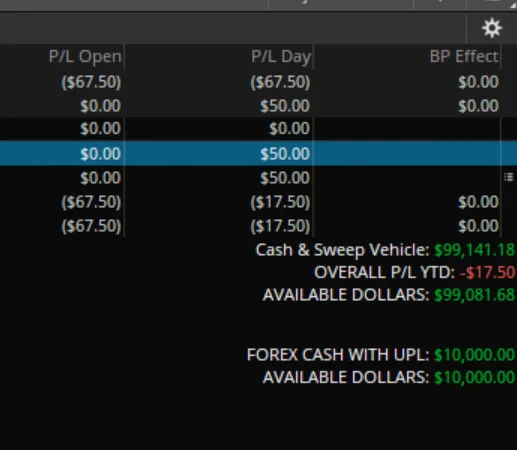Sort by the P/L Day column header
517x450 pixels.
pyautogui.click(x=281, y=56)
